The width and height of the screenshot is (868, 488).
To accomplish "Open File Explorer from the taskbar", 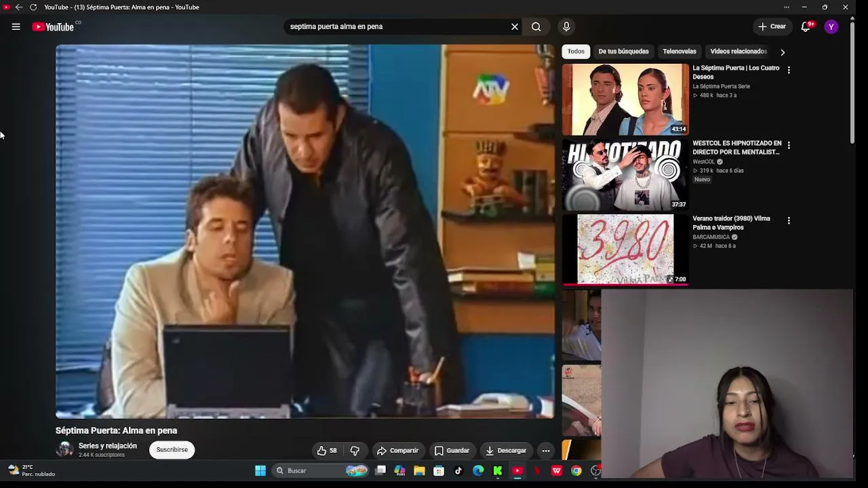I will [x=420, y=470].
